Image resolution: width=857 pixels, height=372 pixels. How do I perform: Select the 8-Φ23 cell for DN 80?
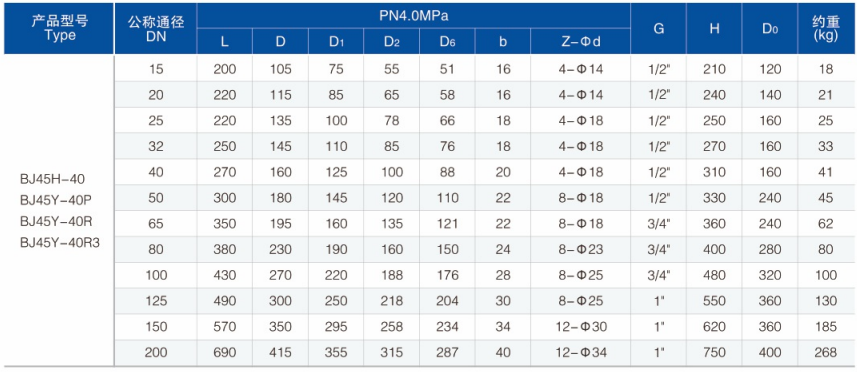[x=580, y=250]
